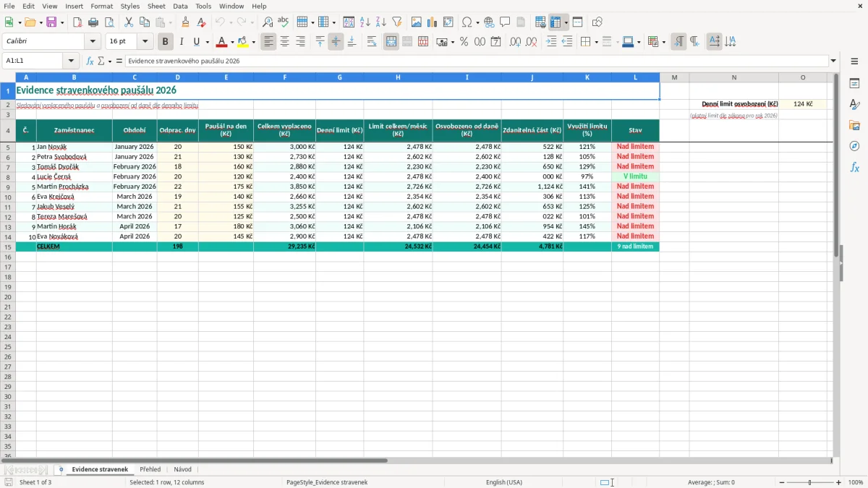Open the Data menu
The width and height of the screenshot is (868, 488).
(180, 6)
